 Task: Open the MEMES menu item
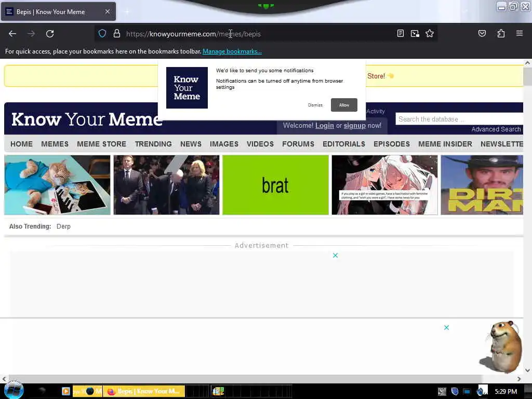coord(55,144)
